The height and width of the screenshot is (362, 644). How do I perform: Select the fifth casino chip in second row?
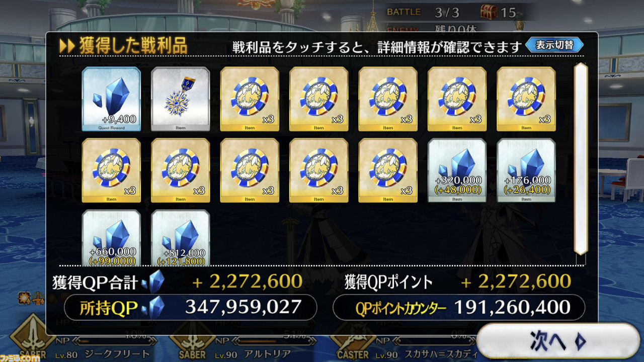click(388, 170)
